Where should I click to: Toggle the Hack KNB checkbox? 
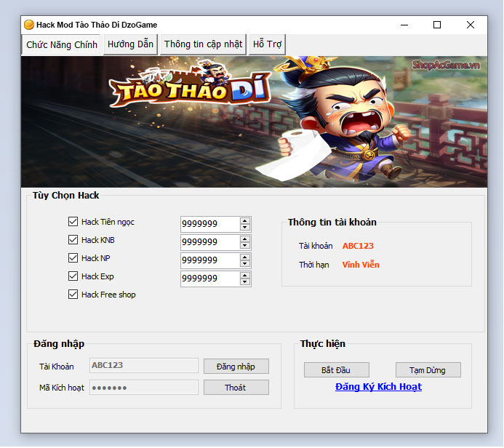point(73,240)
